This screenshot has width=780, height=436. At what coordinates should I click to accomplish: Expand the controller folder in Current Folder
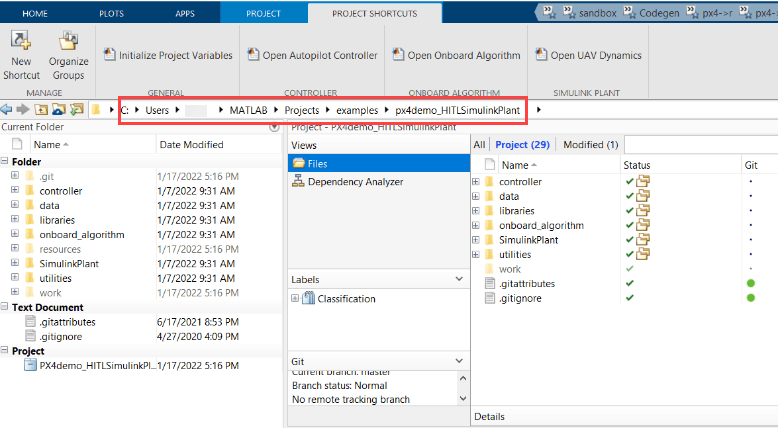(15, 190)
